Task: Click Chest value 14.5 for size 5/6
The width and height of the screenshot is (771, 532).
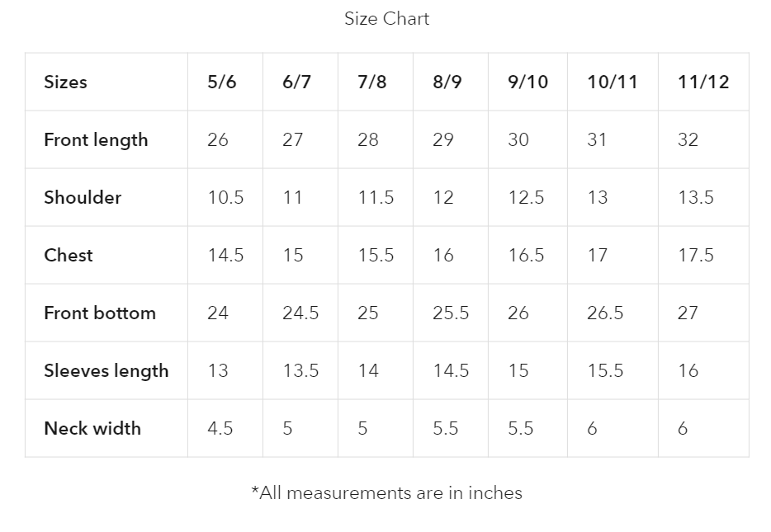Action: coord(225,256)
